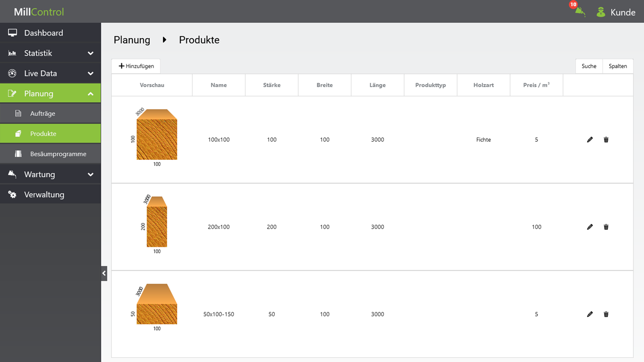Screen dimensions: 644x362
Task: Open notifications bell with 10 badge
Action: click(x=579, y=11)
